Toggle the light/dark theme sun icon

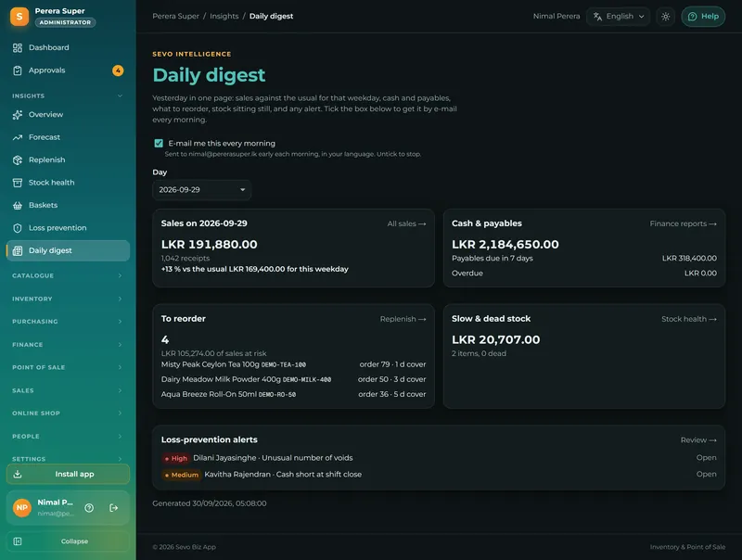pos(665,17)
